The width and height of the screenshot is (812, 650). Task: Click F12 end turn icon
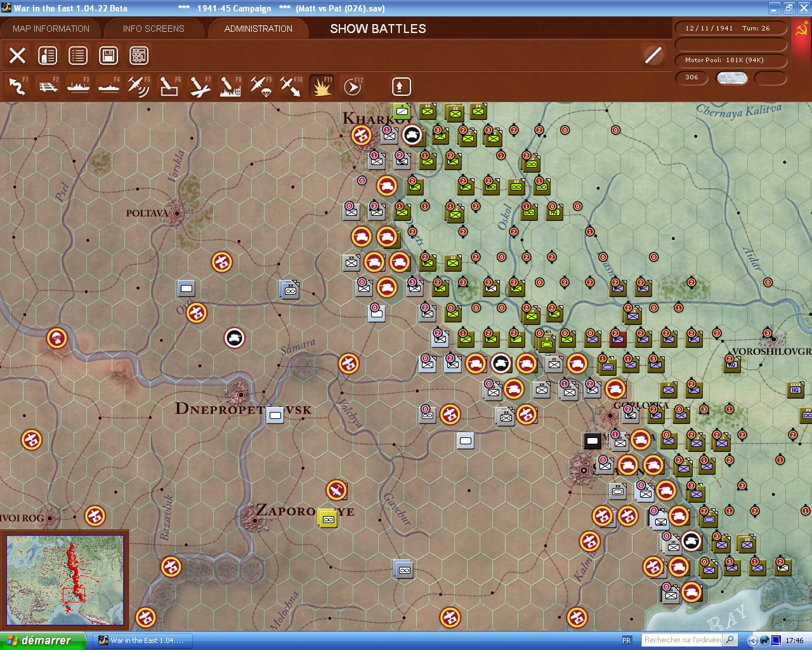coord(353,86)
